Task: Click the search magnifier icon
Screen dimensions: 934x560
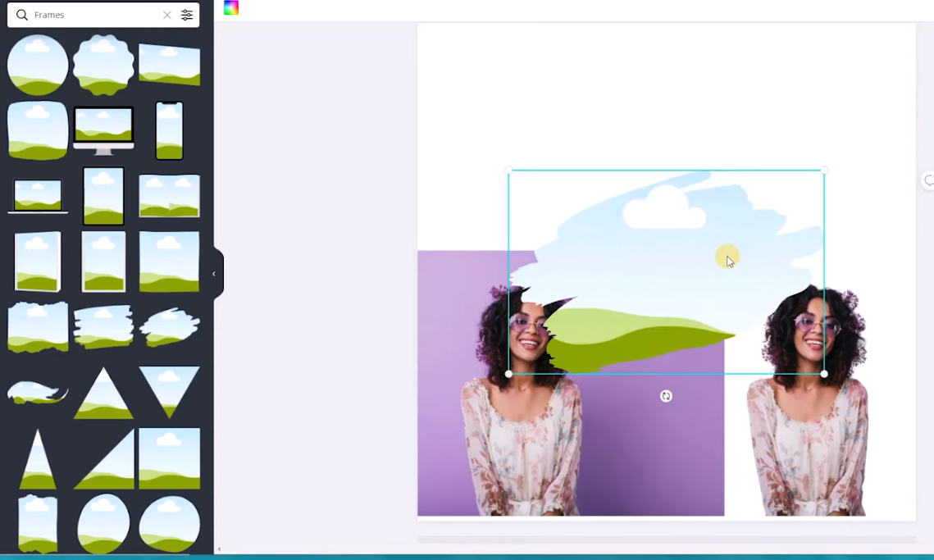Action: [x=22, y=15]
